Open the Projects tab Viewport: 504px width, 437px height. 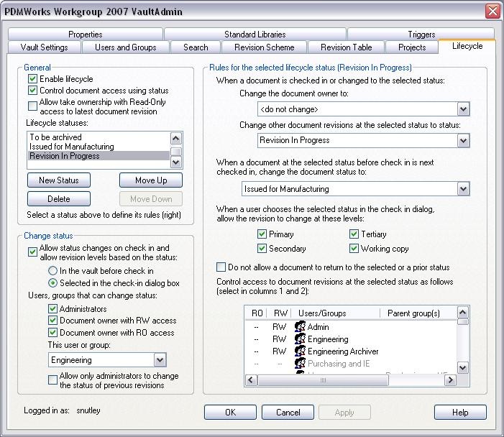412,47
